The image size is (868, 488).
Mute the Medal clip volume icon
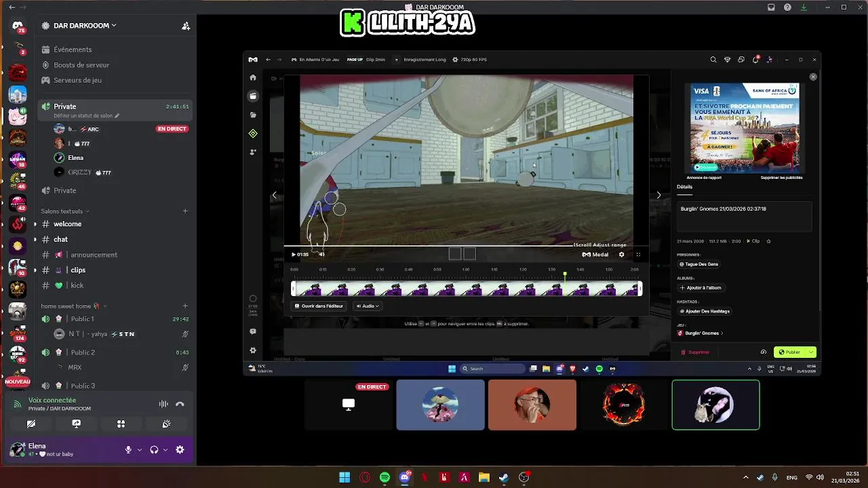(x=322, y=255)
